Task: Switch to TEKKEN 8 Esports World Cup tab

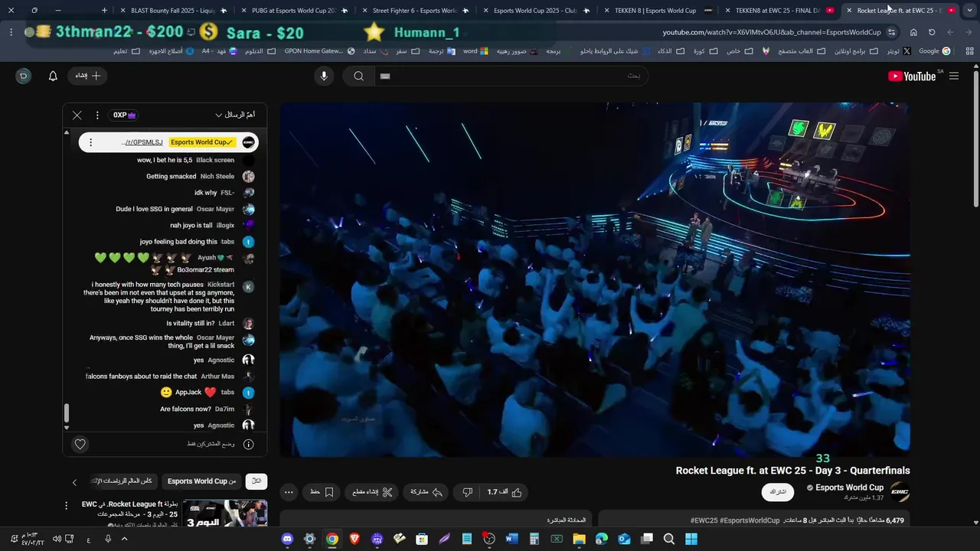Action: pos(655,11)
